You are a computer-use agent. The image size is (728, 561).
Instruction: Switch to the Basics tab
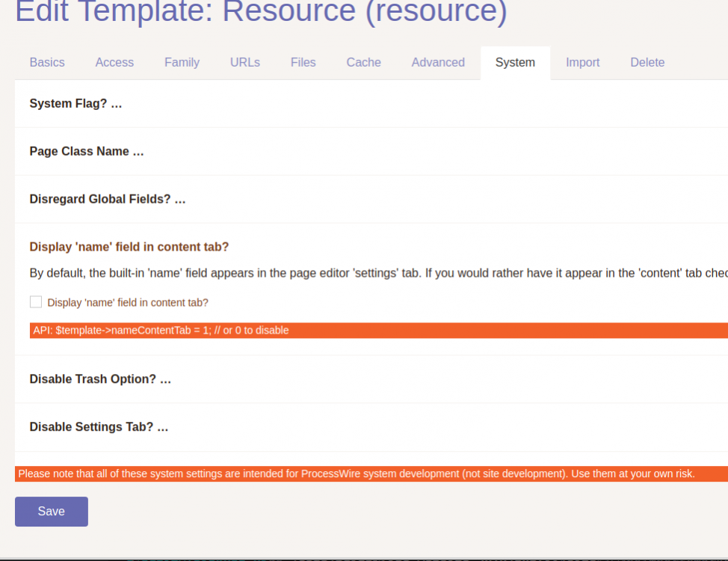pyautogui.click(x=47, y=63)
